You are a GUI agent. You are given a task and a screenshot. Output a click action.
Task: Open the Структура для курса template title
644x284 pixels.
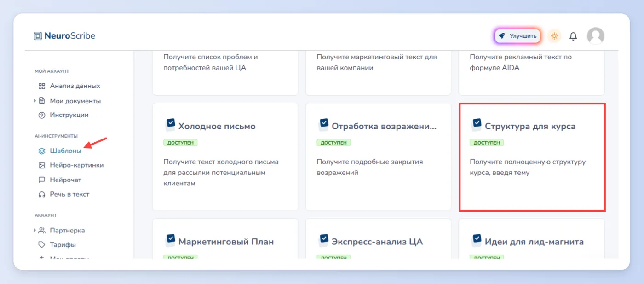pyautogui.click(x=530, y=126)
